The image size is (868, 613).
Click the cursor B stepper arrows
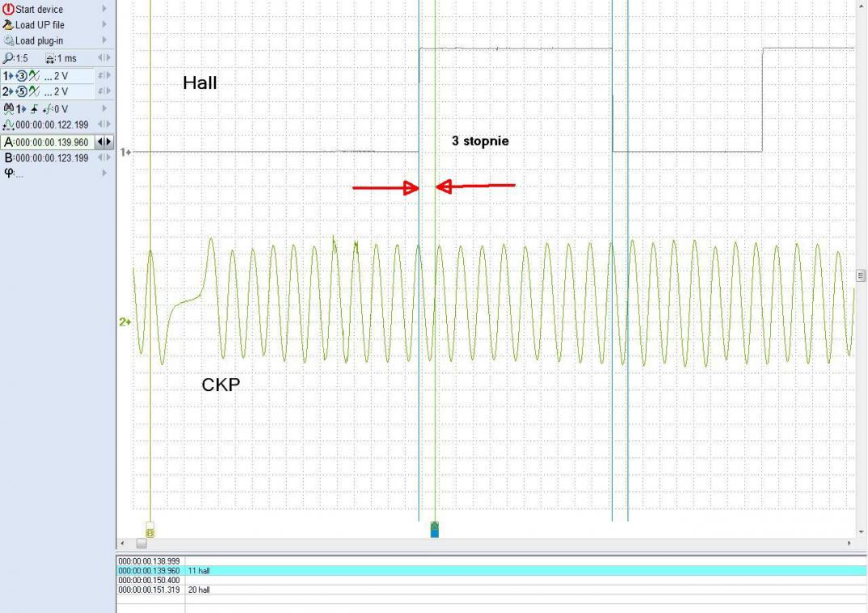pos(104,157)
